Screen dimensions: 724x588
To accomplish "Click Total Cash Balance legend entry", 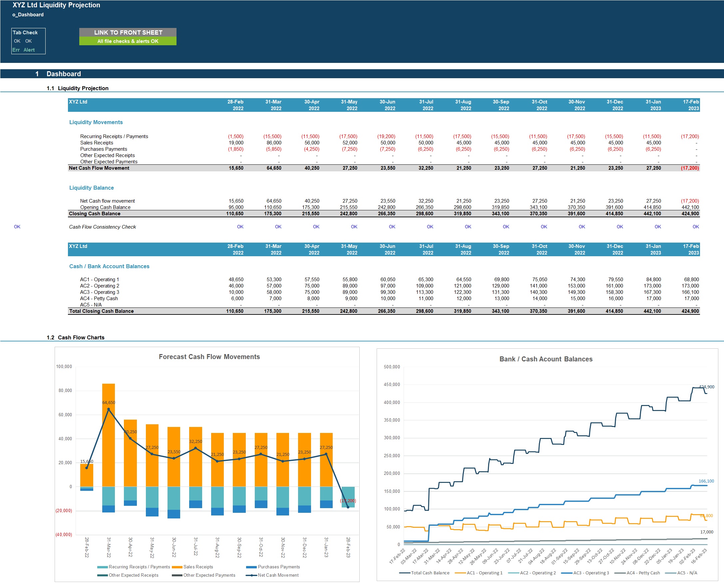I will click(x=430, y=573).
